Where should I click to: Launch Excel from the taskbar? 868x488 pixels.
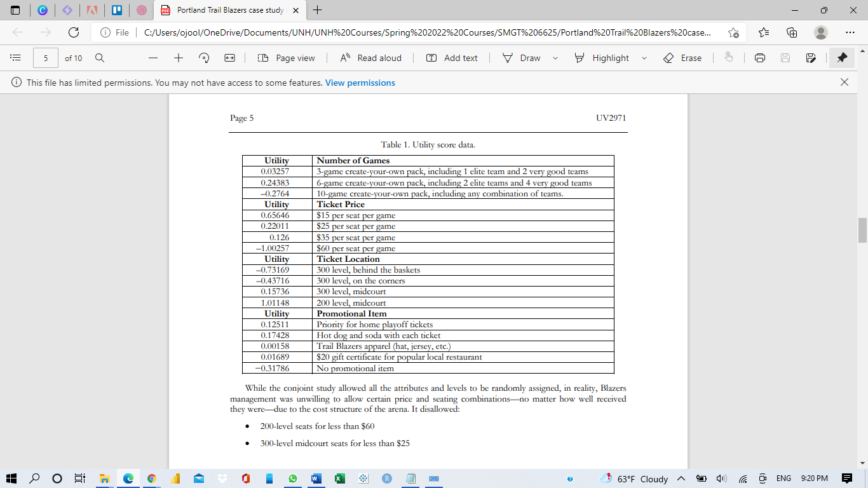coord(340,479)
